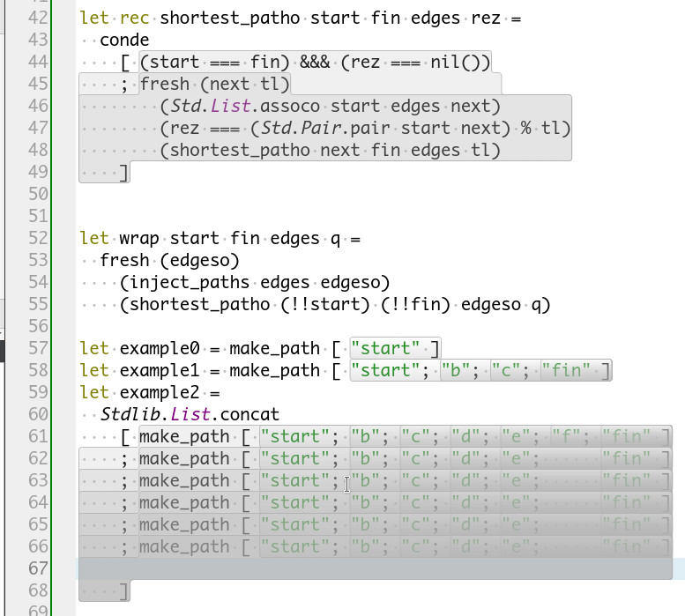Click 'make_path' on line 64

pyautogui.click(x=184, y=502)
